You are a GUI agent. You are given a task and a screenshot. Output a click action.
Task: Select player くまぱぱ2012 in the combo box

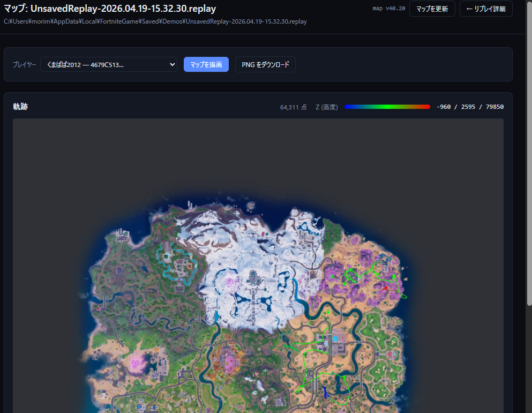tap(108, 64)
